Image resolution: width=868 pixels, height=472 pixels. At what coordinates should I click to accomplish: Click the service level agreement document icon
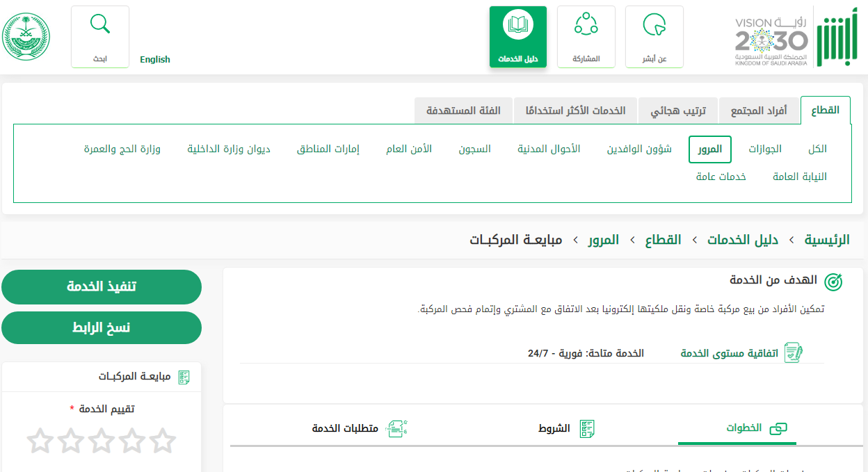point(793,352)
